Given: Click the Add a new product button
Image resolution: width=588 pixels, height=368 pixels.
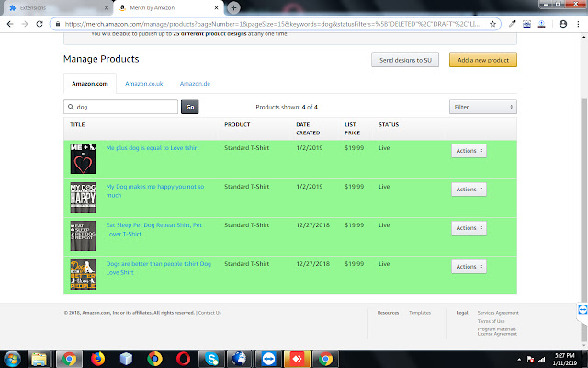Looking at the screenshot, I should coord(483,60).
